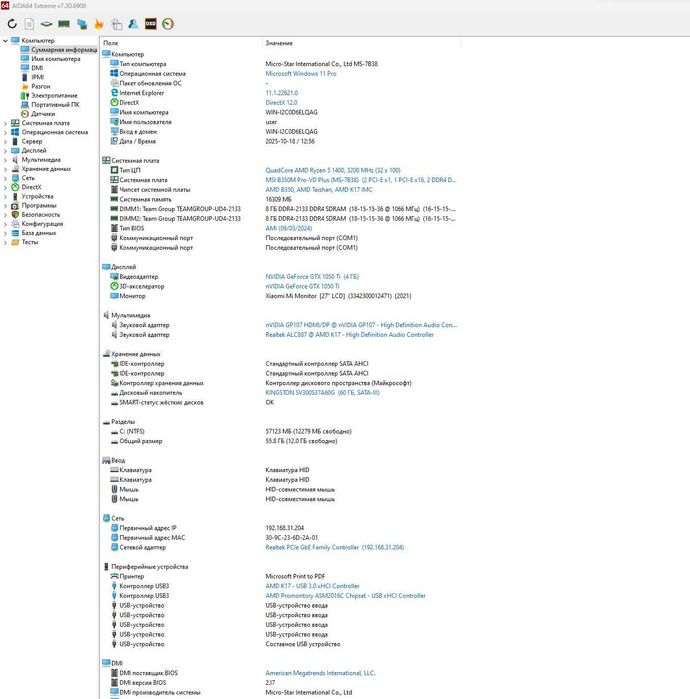Screen dimensions: 690x699
Task: Select Разгон tree item
Action: 41,86
